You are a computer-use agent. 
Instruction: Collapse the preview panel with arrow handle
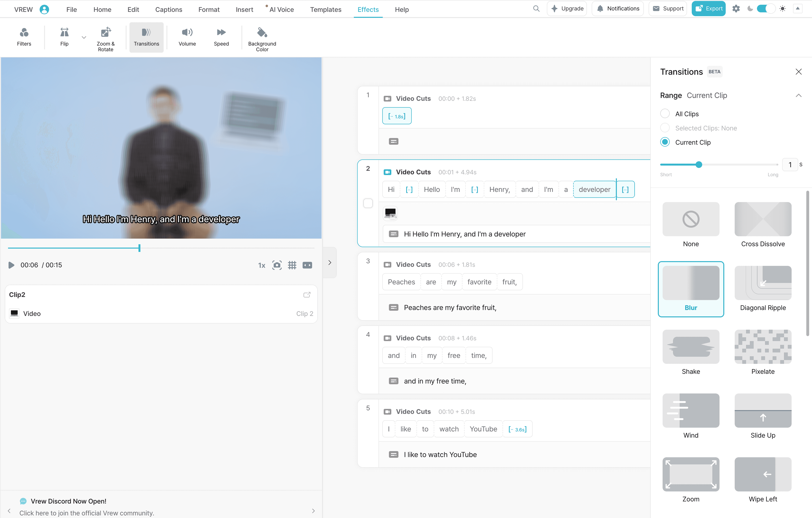point(329,262)
